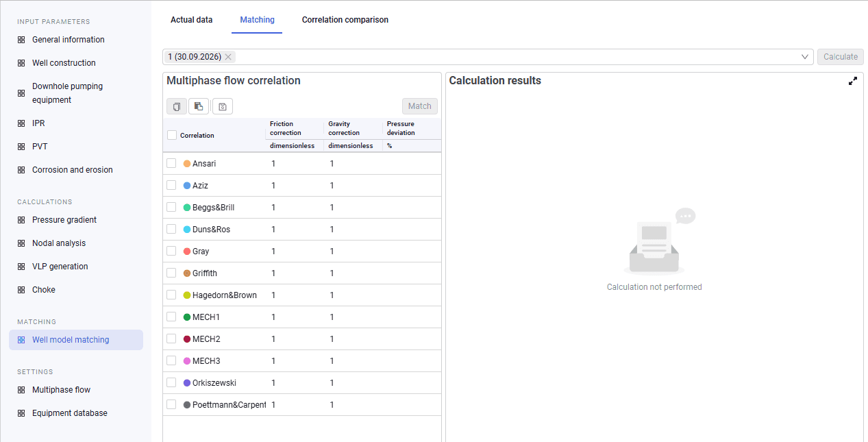Enable the Beggs&Brill checkbox
The width and height of the screenshot is (868, 442).
(171, 207)
